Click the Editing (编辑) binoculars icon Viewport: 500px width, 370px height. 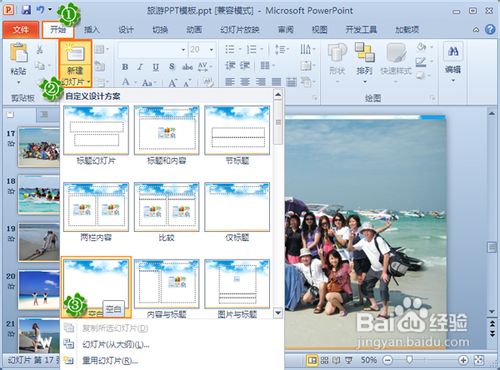pyautogui.click(x=453, y=51)
